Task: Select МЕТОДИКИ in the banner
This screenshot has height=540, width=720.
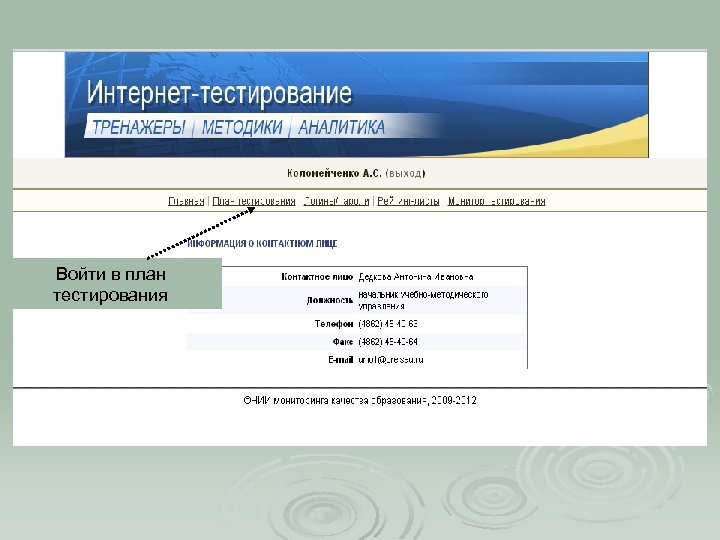Action: pos(242,127)
